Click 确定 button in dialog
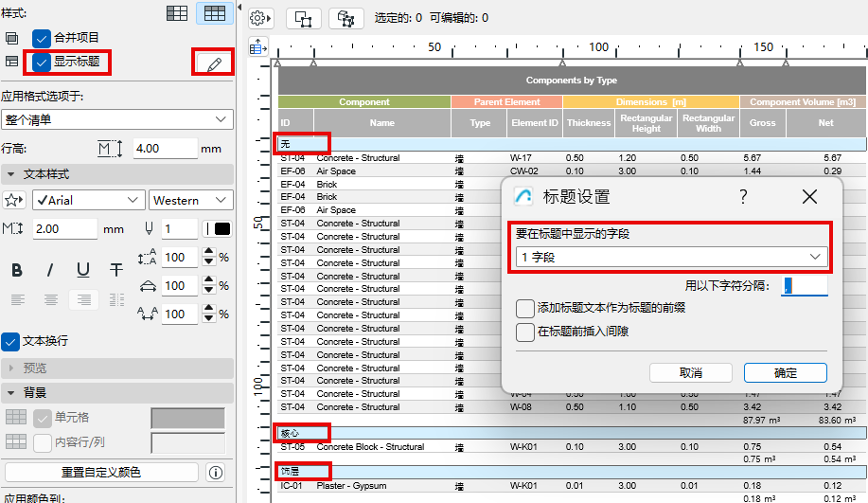The height and width of the screenshot is (503, 868). [x=785, y=373]
